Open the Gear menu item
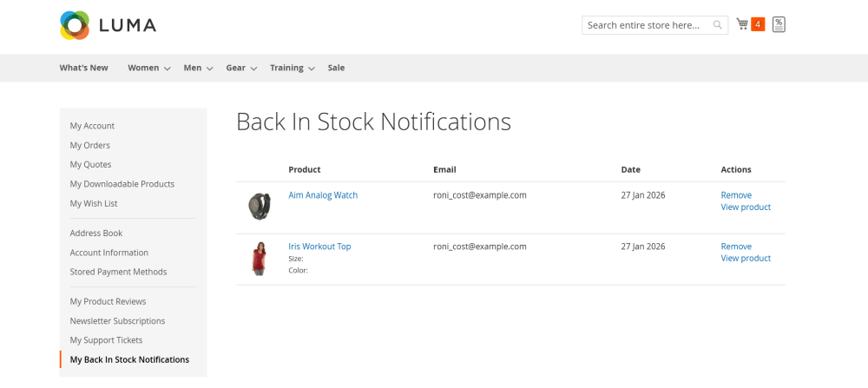Viewport: 868px width, 388px height. (x=235, y=68)
